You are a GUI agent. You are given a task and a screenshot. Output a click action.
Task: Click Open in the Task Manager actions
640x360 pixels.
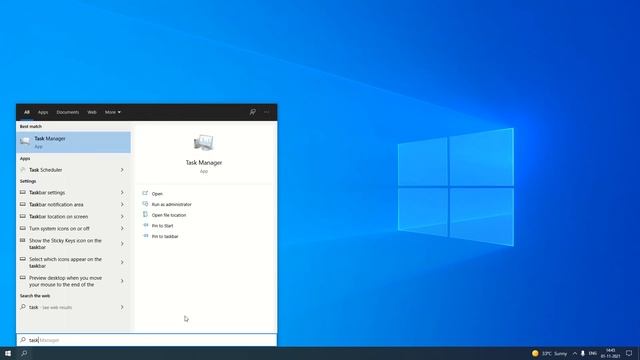[x=157, y=194]
